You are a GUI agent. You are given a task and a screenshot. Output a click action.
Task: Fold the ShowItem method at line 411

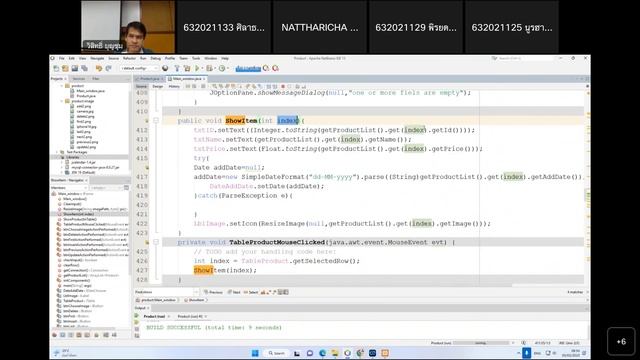tap(156, 121)
